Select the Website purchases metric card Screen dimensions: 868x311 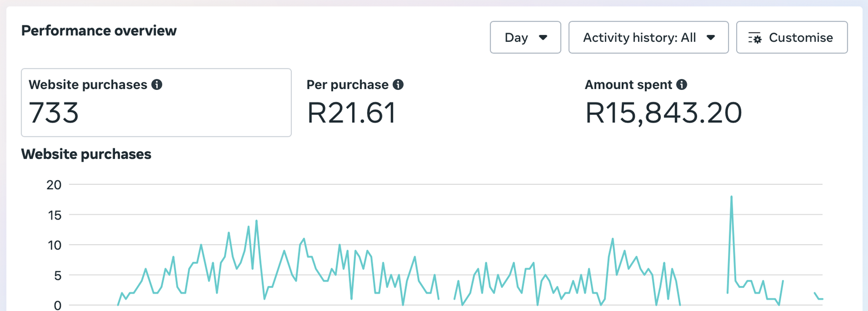pos(156,102)
